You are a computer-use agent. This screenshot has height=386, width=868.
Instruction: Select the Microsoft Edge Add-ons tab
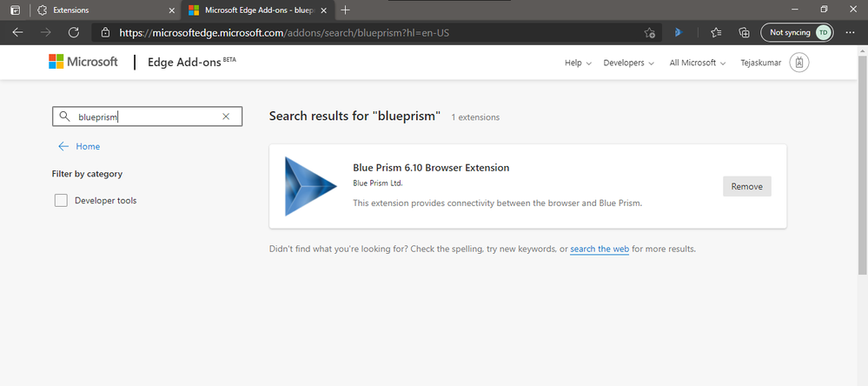(x=259, y=10)
